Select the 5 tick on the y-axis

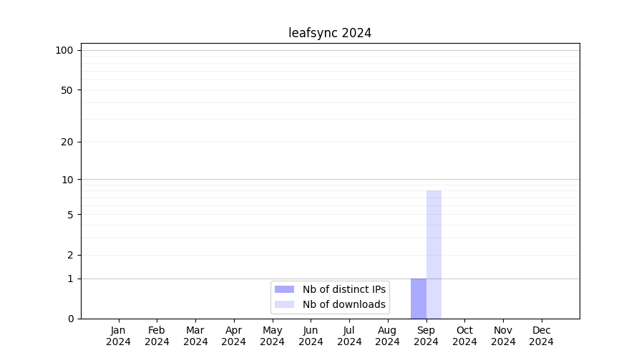70,215
